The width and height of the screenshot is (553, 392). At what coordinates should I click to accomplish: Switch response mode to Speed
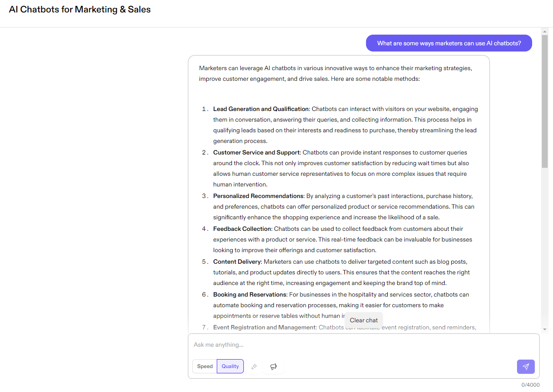coord(205,366)
